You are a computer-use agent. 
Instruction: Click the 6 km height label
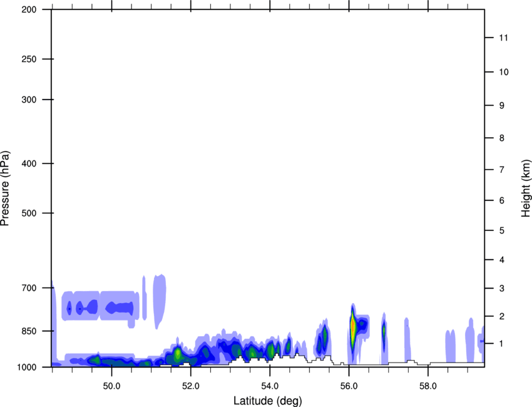click(501, 200)
